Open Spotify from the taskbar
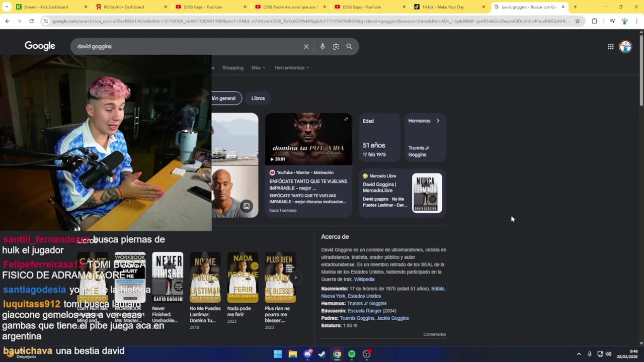Viewport: 644px width, 362px height. (x=352, y=354)
